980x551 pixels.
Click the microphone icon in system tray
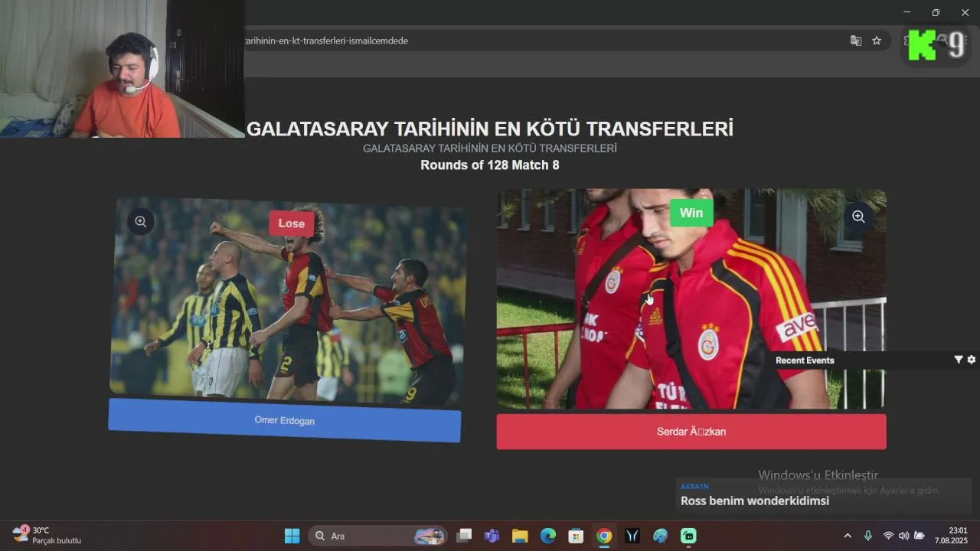(868, 536)
